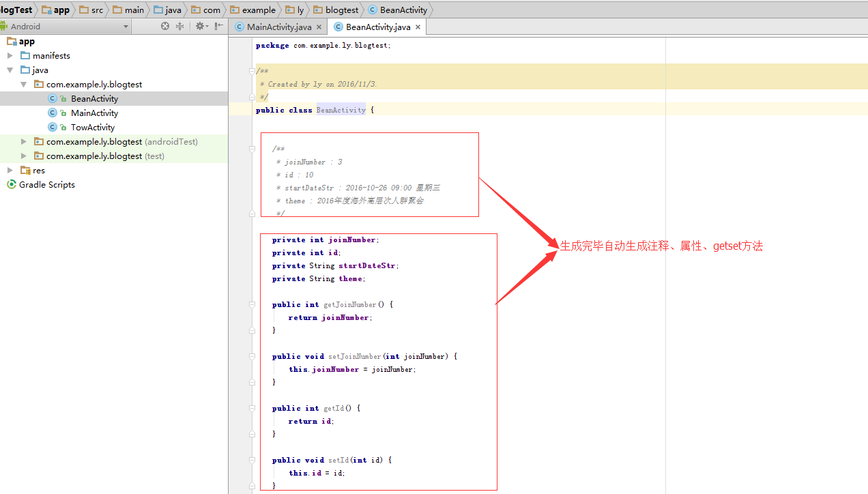868x494 pixels.
Task: Select the BeanActivity.java editor tab
Action: click(377, 27)
